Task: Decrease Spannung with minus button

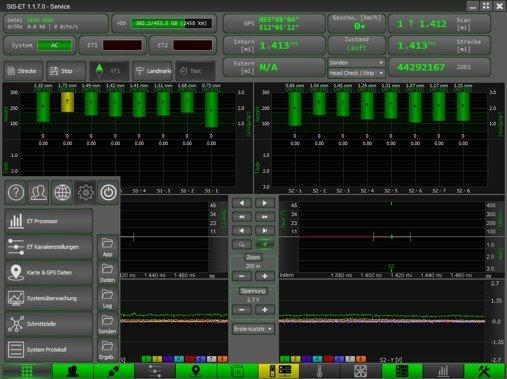Action: coord(241,310)
